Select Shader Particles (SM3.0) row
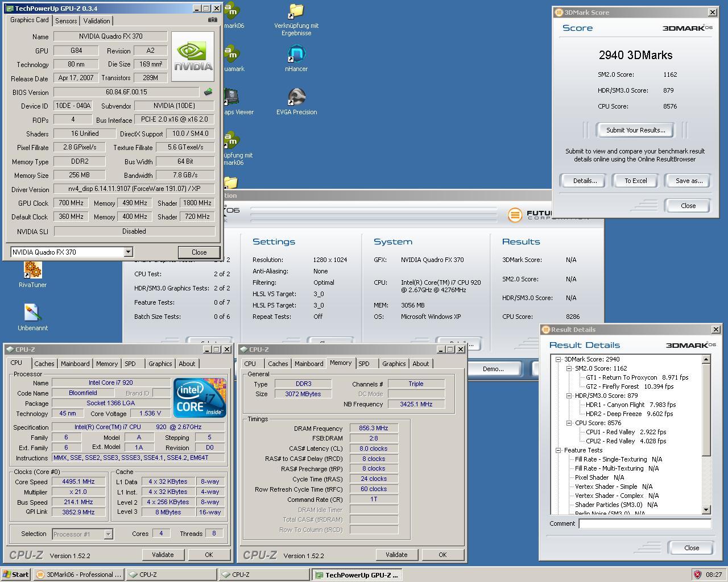This screenshot has height=582, width=728. click(x=616, y=505)
